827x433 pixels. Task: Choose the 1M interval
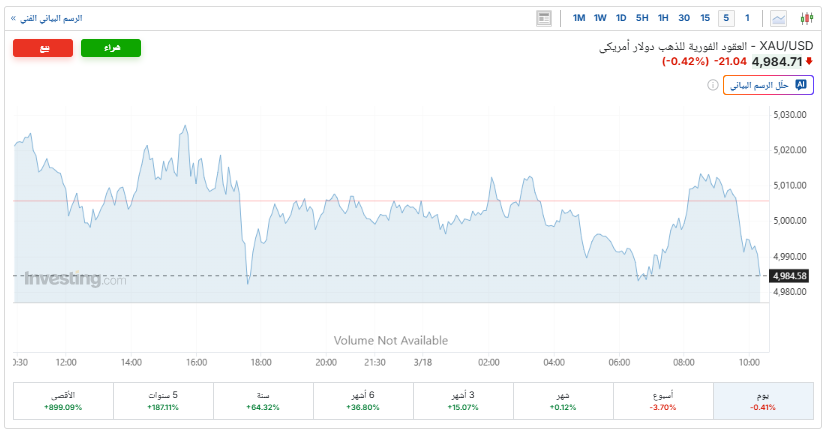click(x=579, y=18)
